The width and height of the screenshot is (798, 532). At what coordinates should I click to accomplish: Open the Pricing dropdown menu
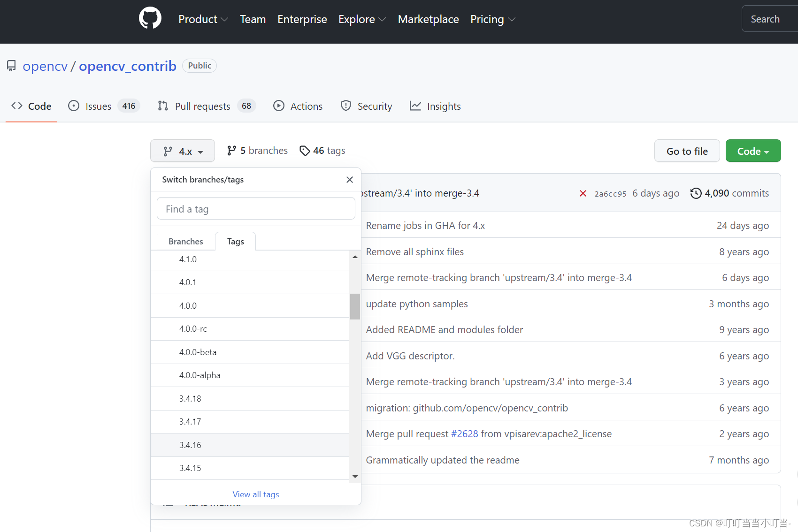[493, 19]
